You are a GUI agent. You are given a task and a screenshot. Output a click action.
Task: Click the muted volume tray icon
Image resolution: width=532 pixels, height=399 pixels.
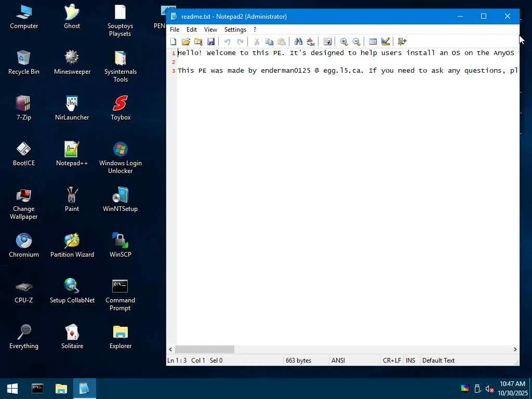pos(489,389)
